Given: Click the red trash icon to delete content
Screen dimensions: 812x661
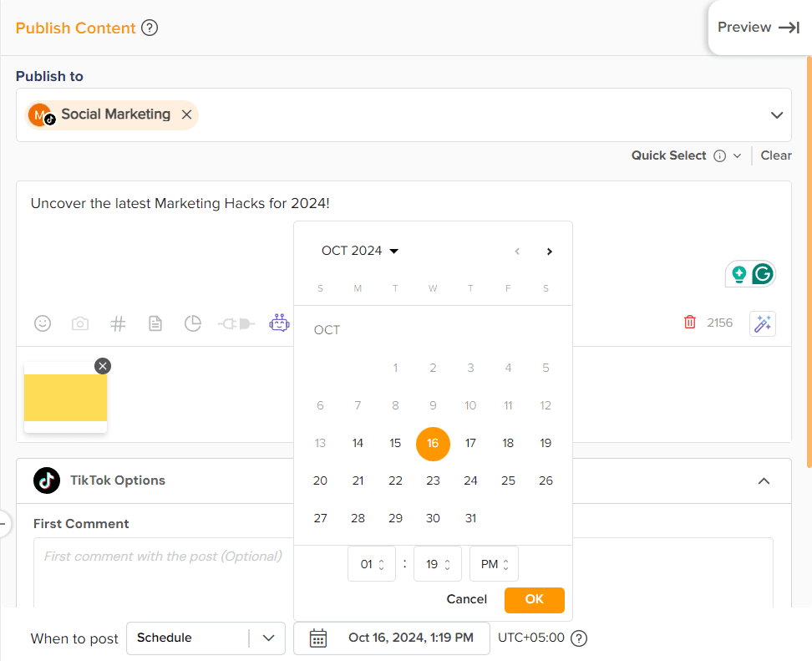Looking at the screenshot, I should coord(689,322).
